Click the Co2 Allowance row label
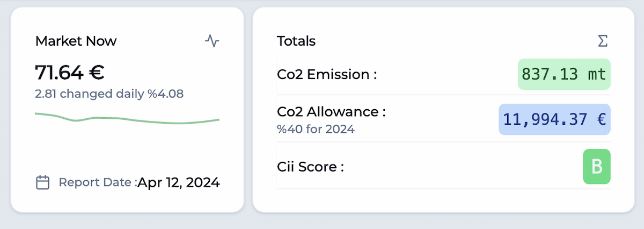Screen dimensions: 644x229 (x=332, y=112)
